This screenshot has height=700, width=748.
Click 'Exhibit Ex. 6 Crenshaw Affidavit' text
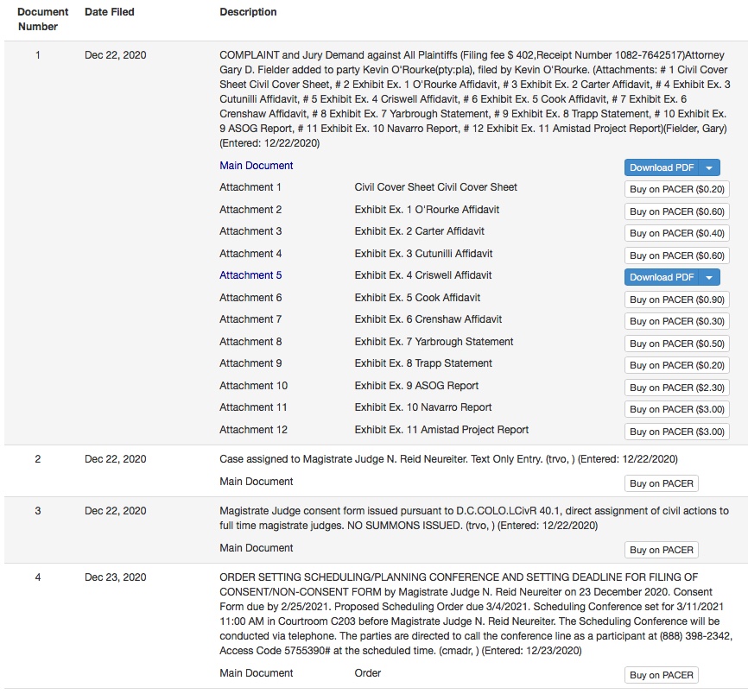tap(428, 319)
